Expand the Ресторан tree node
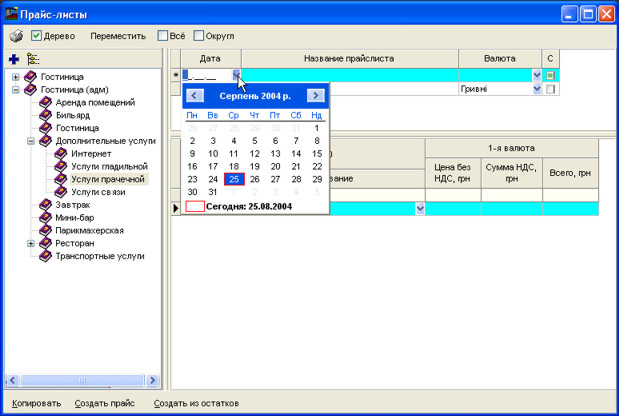Screen dimensions: 619x416 (x=31, y=243)
